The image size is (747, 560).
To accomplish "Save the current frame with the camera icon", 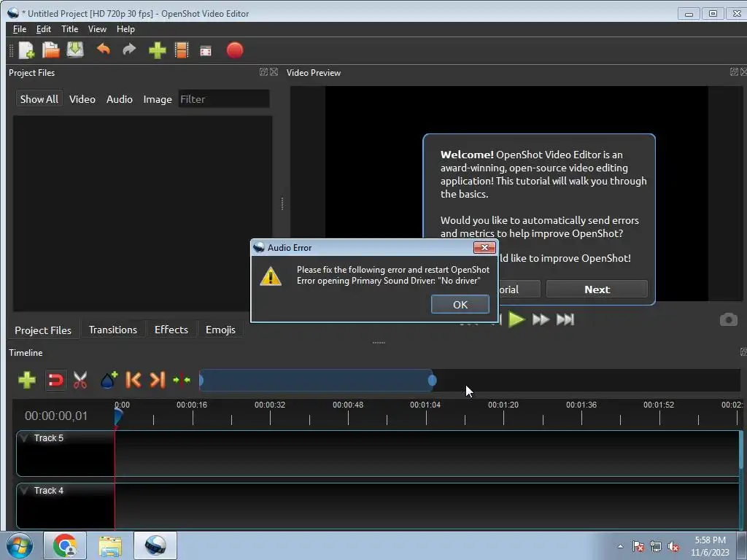I will [x=729, y=319].
